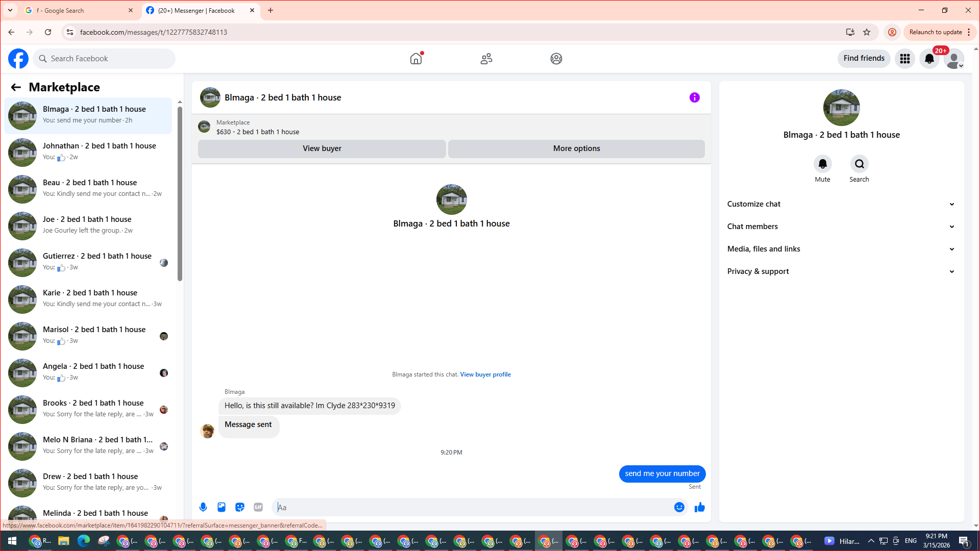Open the emoji picker
The height and width of the screenshot is (551, 980).
click(x=679, y=507)
